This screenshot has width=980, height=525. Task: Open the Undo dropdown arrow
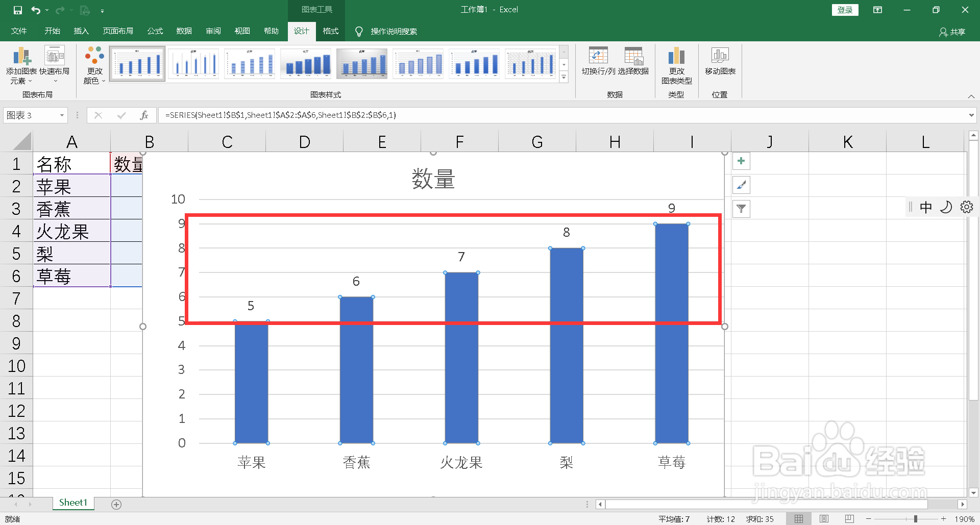[x=47, y=10]
